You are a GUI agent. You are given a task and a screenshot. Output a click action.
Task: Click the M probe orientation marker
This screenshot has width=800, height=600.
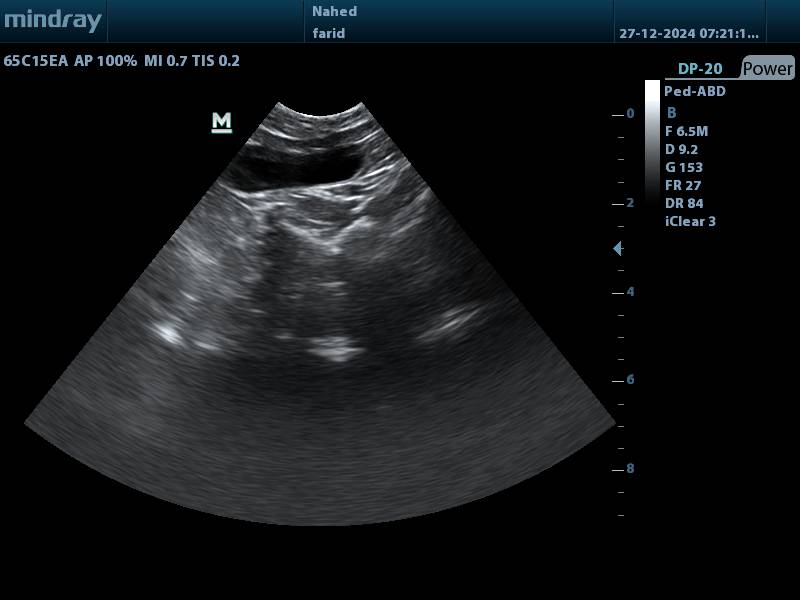(x=221, y=122)
